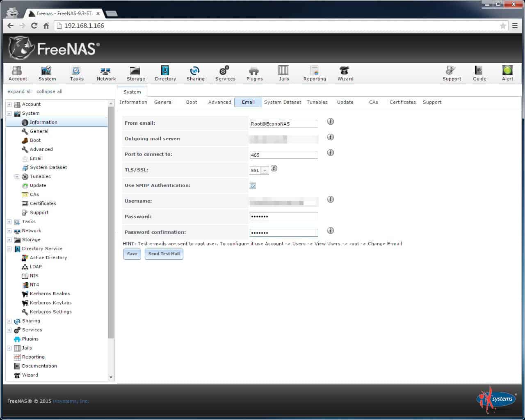Click the Password confirmation field
The height and width of the screenshot is (420, 525).
click(284, 233)
